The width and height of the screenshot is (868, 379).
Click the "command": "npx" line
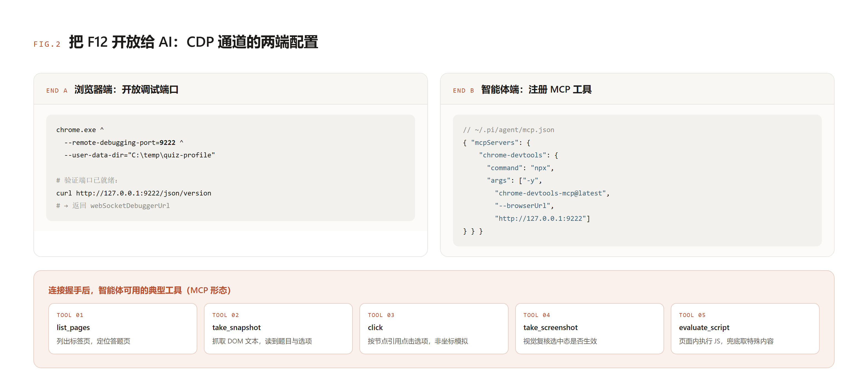point(520,168)
